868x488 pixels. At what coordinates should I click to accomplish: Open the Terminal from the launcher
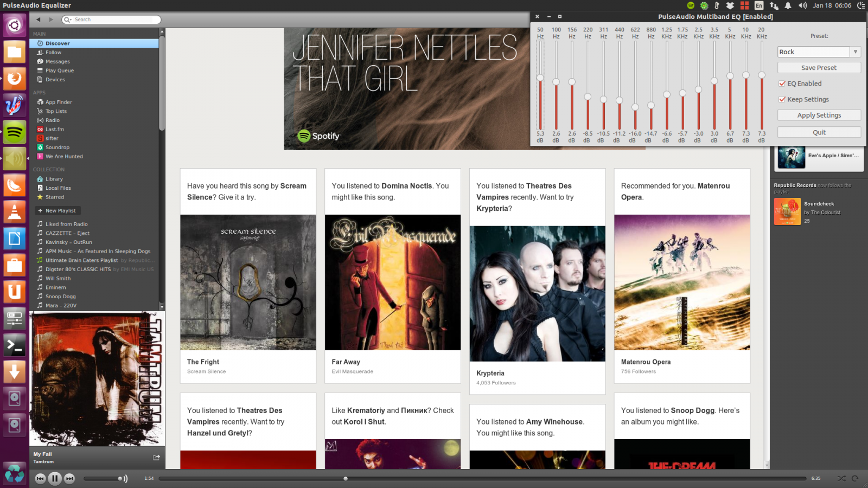coord(15,345)
